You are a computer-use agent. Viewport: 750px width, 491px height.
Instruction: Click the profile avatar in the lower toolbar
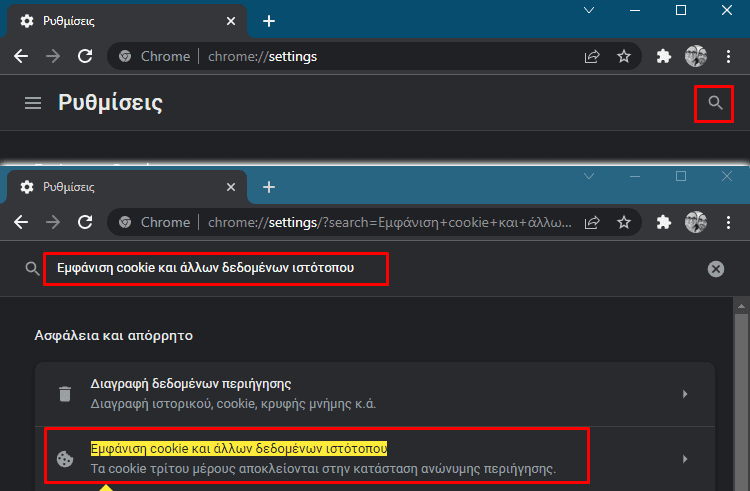[x=695, y=222]
